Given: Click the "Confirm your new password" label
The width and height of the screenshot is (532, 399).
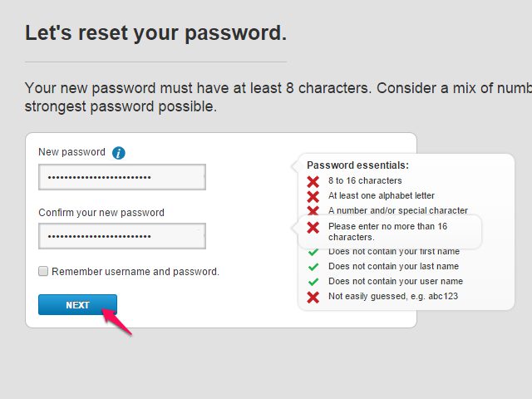Looking at the screenshot, I should 101,213.
